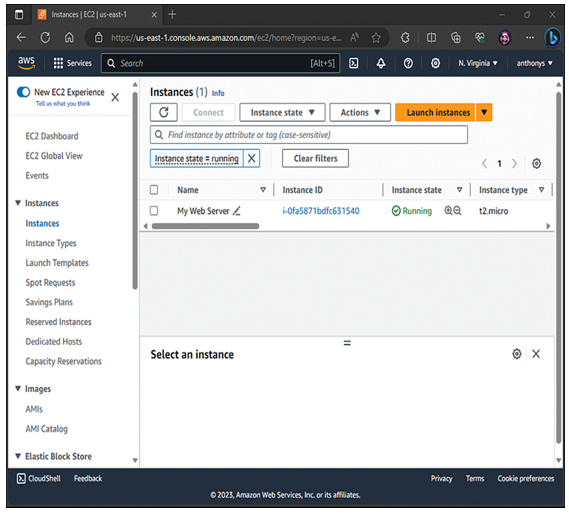The width and height of the screenshot is (569, 514).
Task: Open the CloudShell footer icon
Action: [x=21, y=478]
